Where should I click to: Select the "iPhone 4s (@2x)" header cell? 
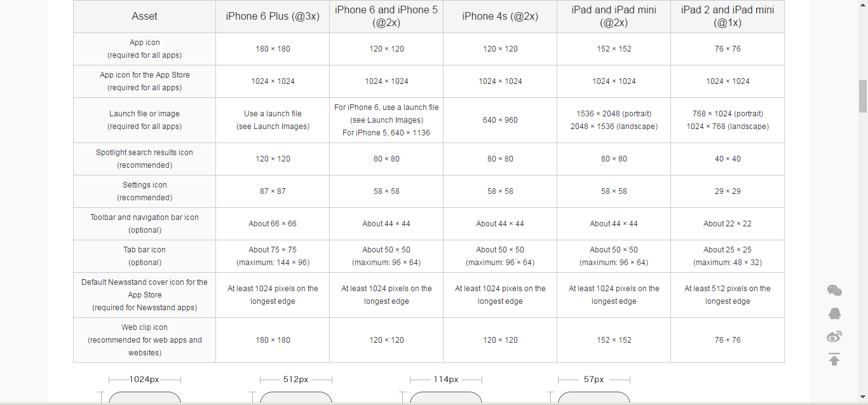(500, 17)
